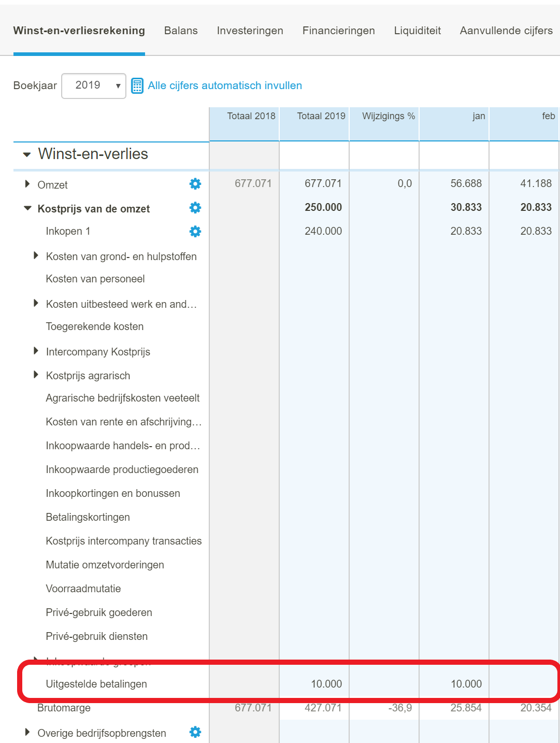Click the Voorraadmutatie row
This screenshot has height=743, width=560.
(x=83, y=589)
